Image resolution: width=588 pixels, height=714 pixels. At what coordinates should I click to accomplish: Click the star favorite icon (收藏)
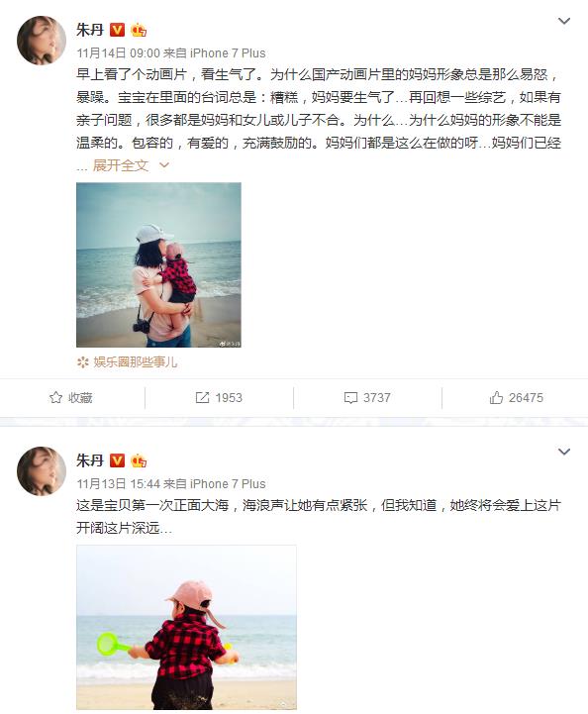coord(55,397)
